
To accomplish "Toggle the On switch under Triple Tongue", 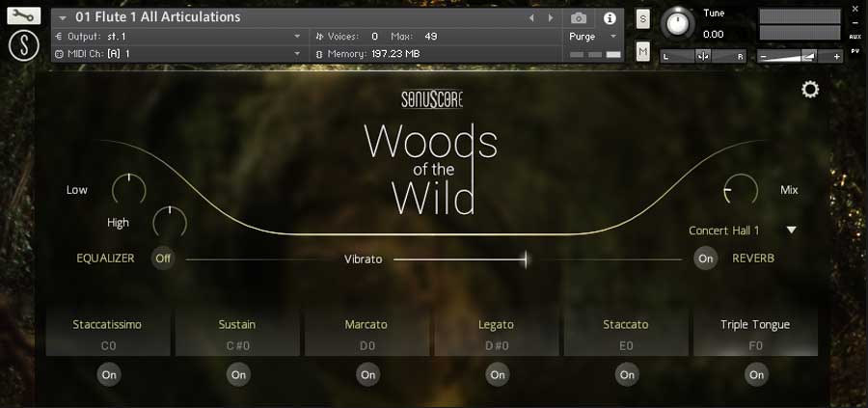I will click(757, 375).
